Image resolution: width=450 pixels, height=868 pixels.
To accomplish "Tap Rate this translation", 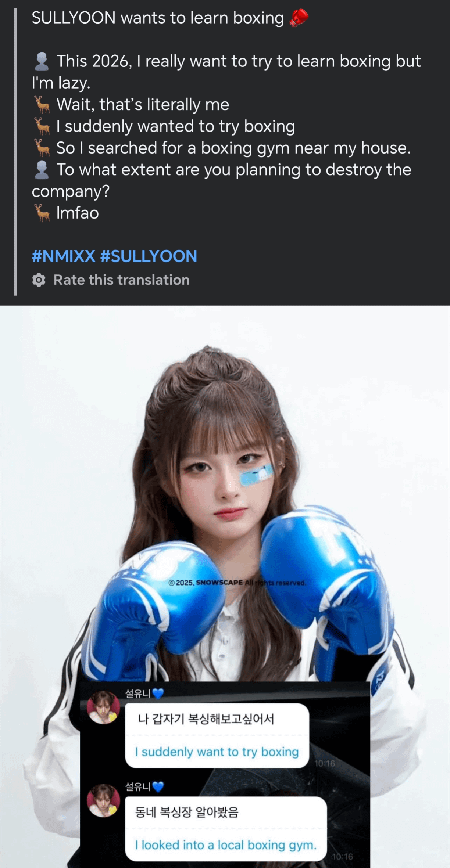I will coord(121,280).
